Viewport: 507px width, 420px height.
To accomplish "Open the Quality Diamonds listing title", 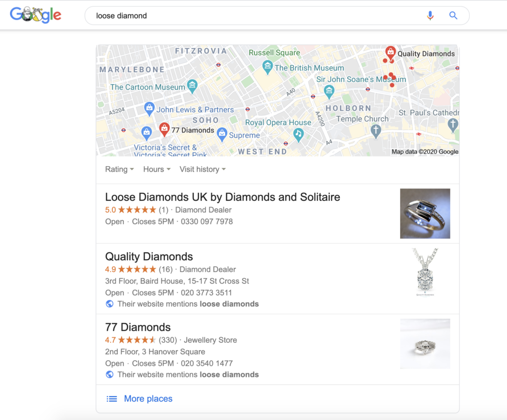I will click(x=149, y=257).
